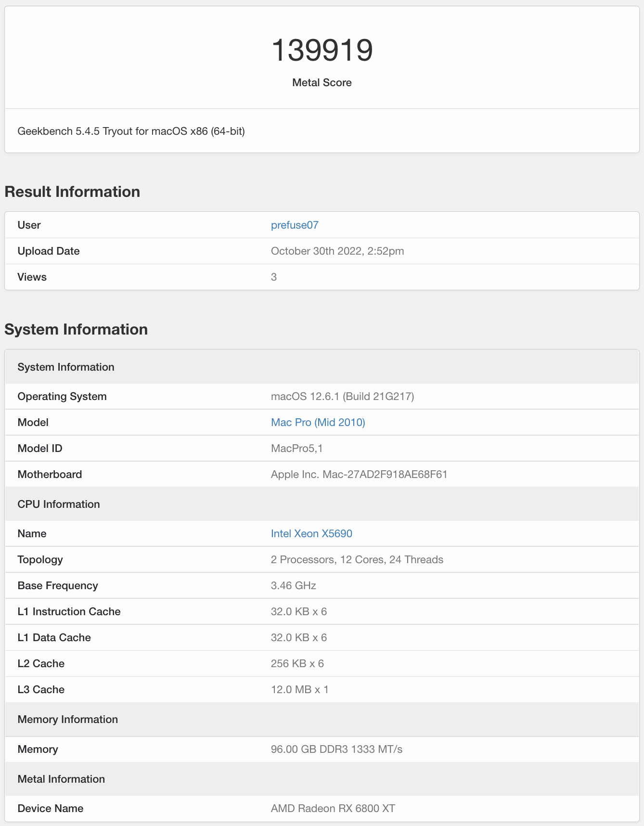Click the Geekbench 5.4.5 Tryout version text
The width and height of the screenshot is (644, 826).
131,131
